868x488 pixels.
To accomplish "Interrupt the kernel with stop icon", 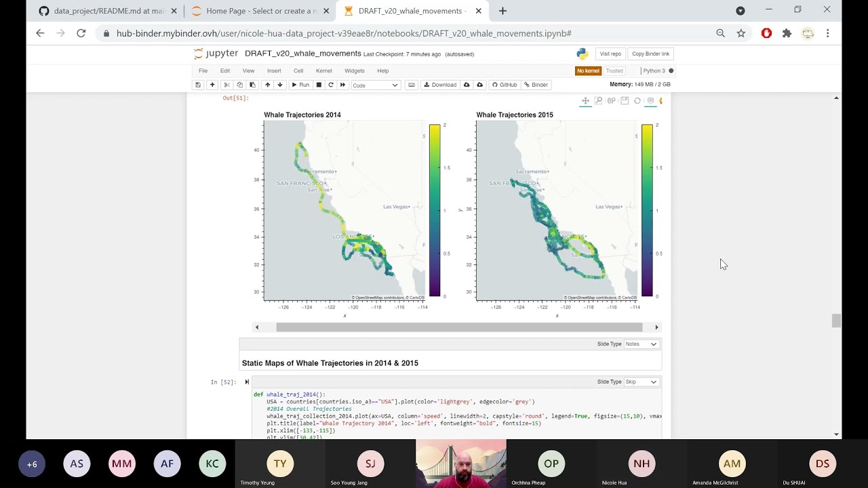I will point(319,85).
